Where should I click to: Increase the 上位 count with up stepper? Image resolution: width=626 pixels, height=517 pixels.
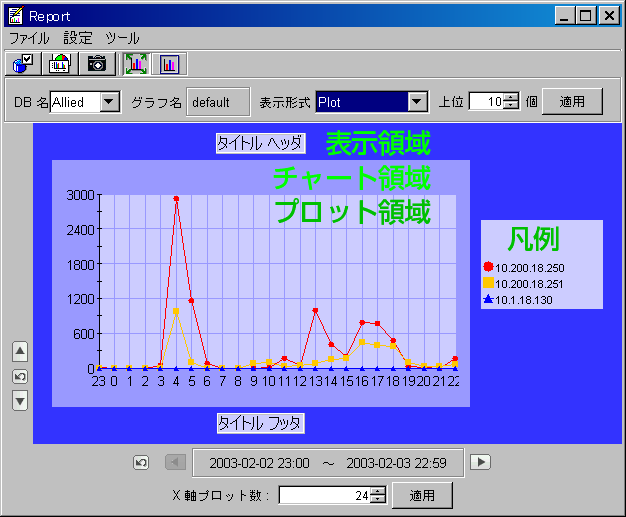(x=511, y=97)
